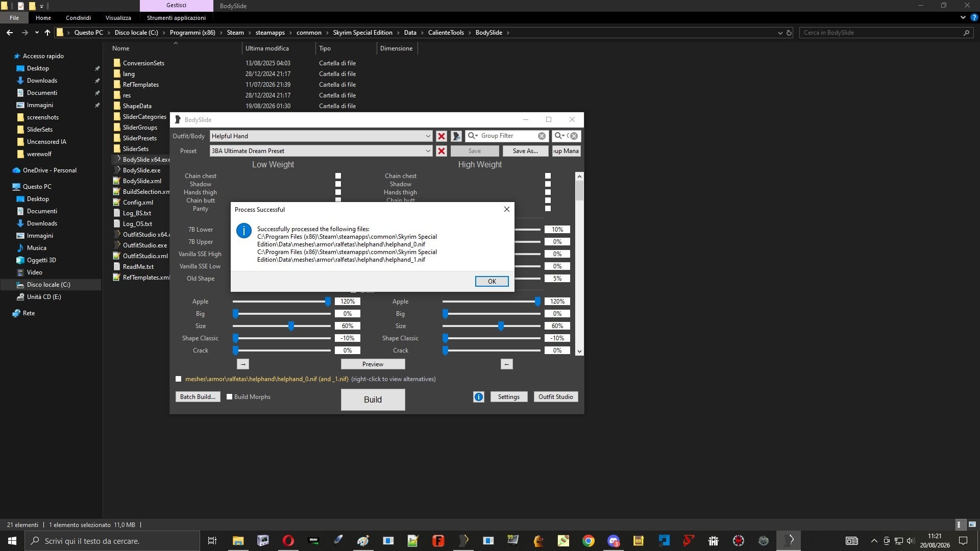This screenshot has height=551, width=980.
Task: Launch Outfit Studio from BodySlide
Action: click(555, 397)
